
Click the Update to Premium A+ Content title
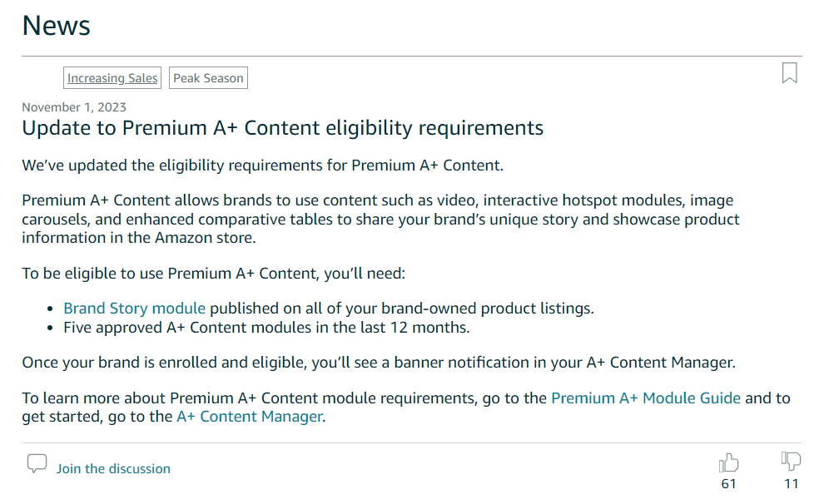(282, 128)
